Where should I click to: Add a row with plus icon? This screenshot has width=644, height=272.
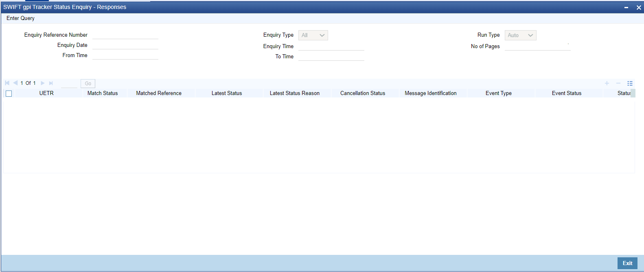pos(607,83)
